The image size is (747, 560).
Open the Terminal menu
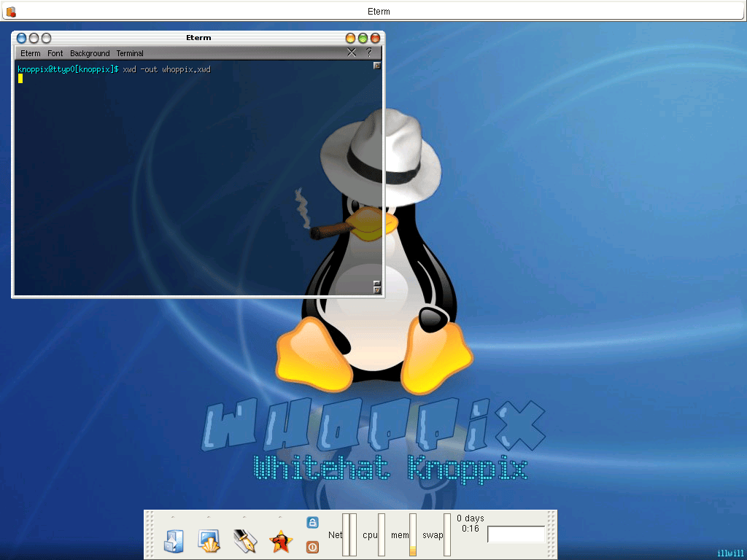130,53
